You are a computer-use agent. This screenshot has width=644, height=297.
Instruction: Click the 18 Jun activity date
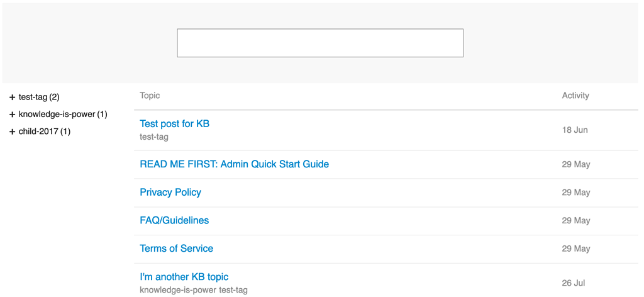tap(575, 130)
